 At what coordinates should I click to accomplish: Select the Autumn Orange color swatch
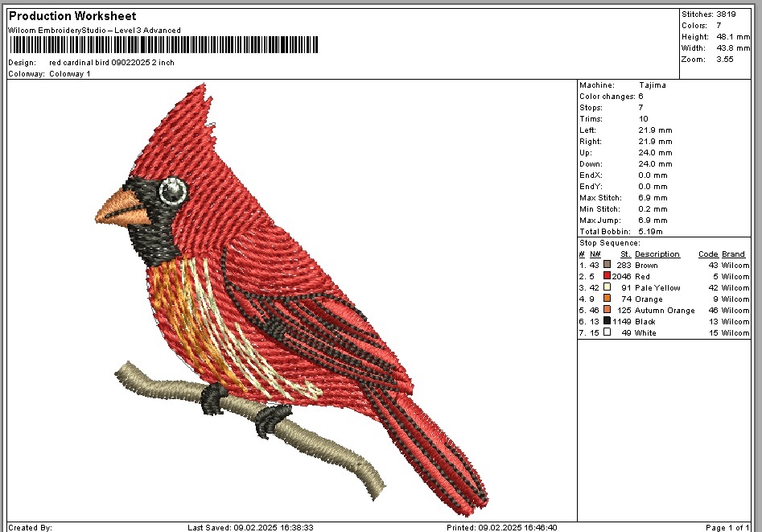click(607, 310)
